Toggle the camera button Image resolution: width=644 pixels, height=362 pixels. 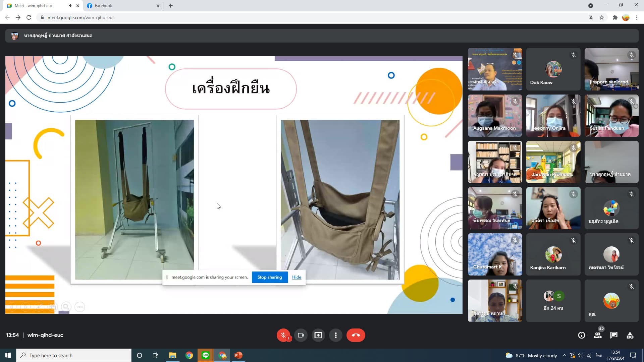tap(301, 335)
